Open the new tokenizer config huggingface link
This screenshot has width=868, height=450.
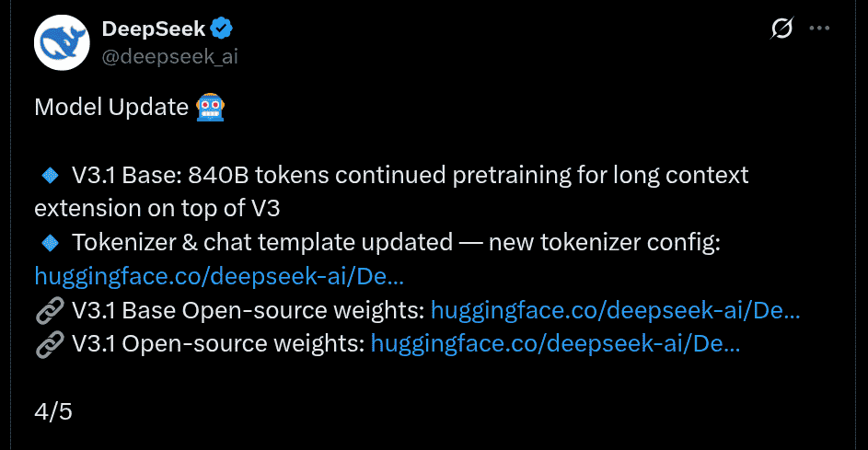pos(219,276)
